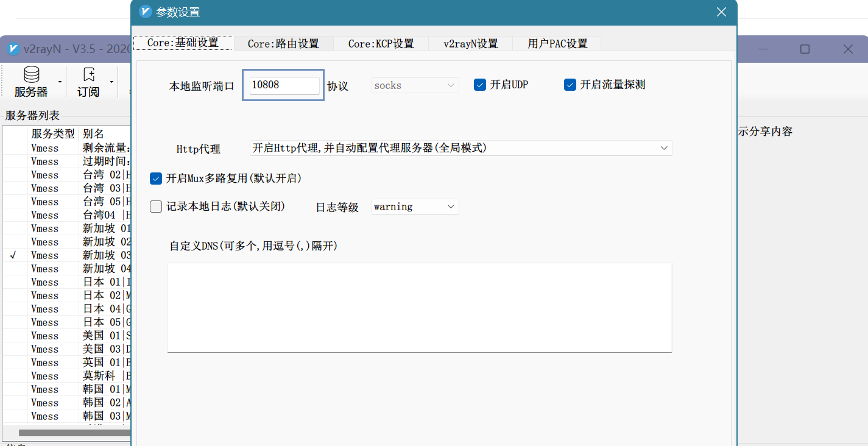The image size is (868, 446).
Task: Close the 参数设置 dialog
Action: tap(721, 12)
